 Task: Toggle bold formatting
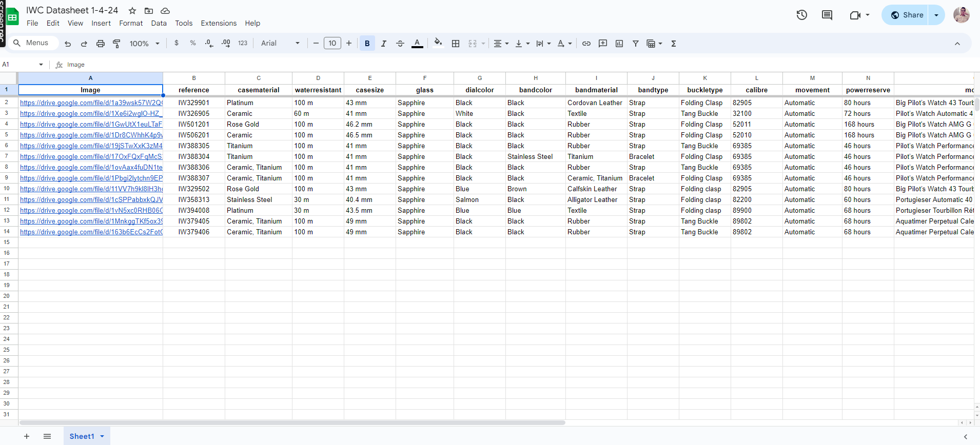click(367, 44)
